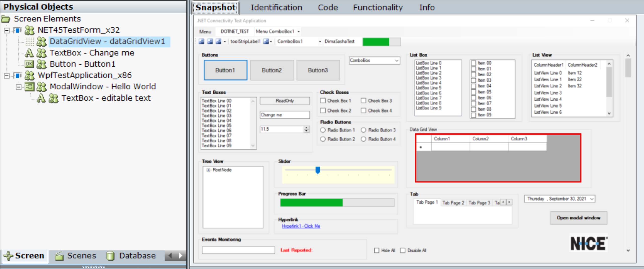The height and width of the screenshot is (269, 644).
Task: Enable the Hide All checkbox
Action: (376, 250)
